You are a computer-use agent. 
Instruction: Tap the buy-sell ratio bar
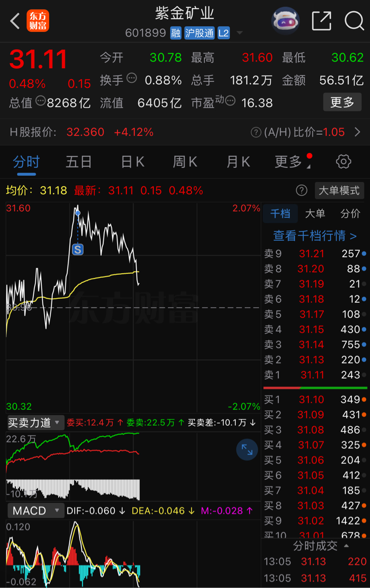click(x=315, y=387)
